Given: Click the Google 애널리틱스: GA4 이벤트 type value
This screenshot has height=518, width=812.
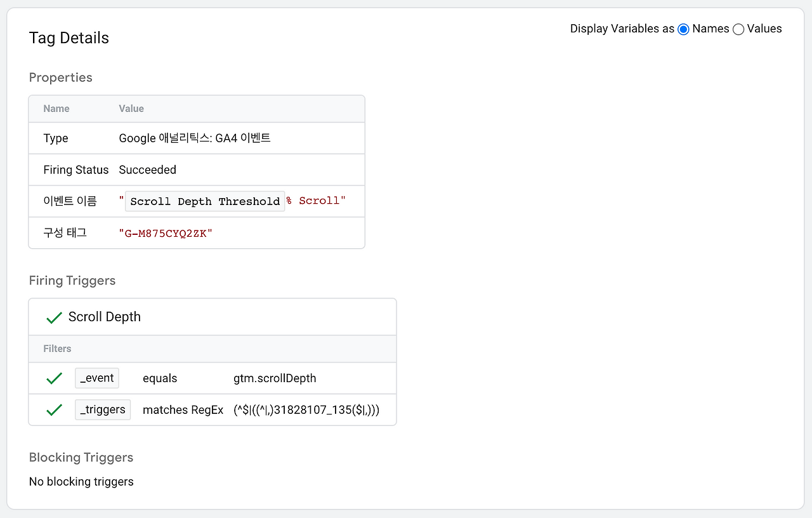Looking at the screenshot, I should coord(195,138).
